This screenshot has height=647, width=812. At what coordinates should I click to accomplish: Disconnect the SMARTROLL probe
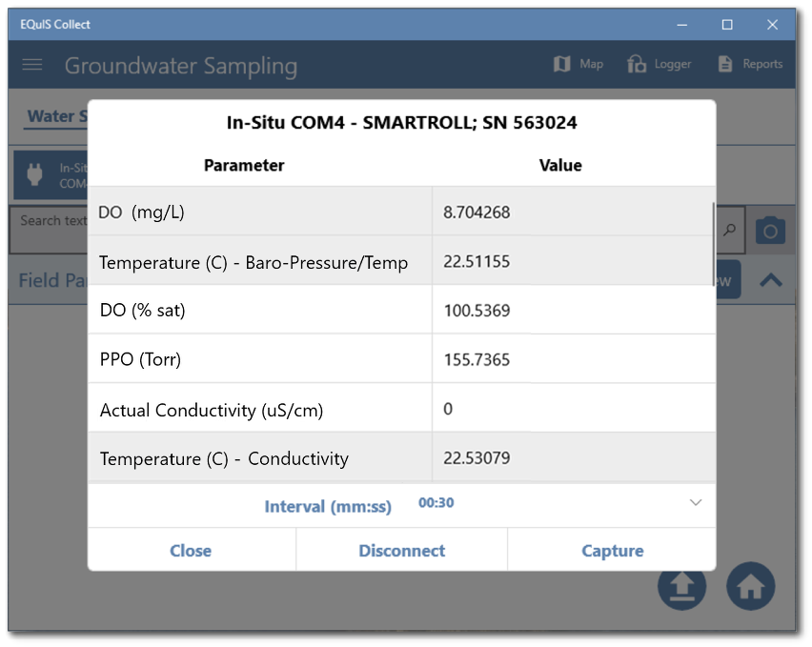click(x=401, y=550)
